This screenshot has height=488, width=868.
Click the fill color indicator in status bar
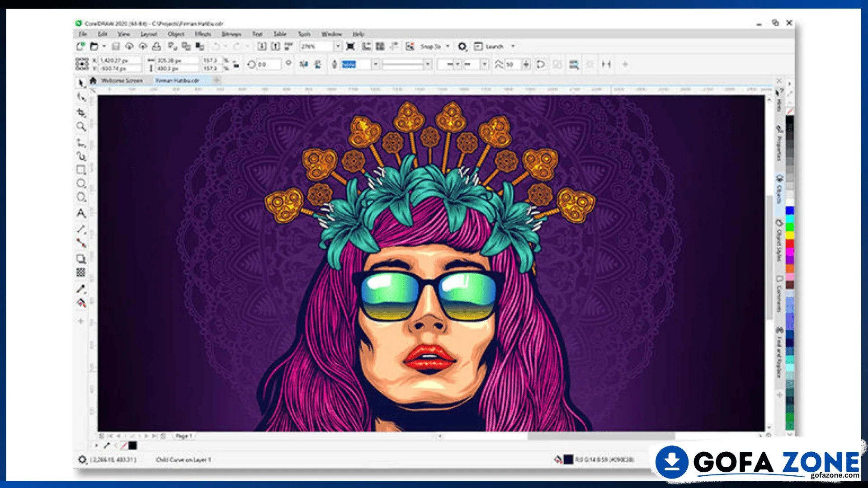(568, 460)
